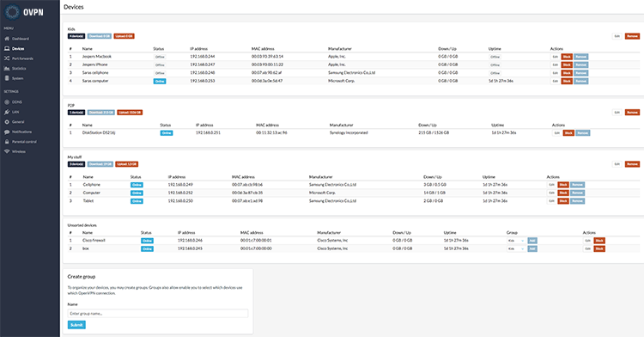Click the Create group heading

click(x=82, y=277)
